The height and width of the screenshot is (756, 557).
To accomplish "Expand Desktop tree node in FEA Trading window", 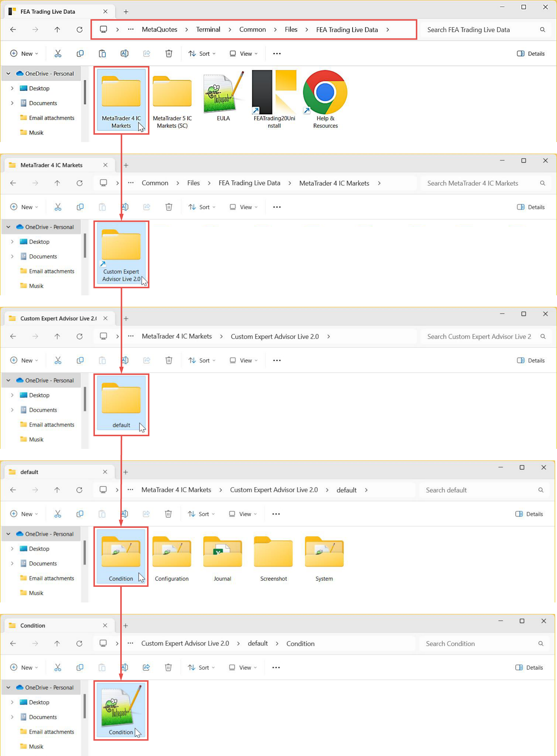I will [12, 88].
